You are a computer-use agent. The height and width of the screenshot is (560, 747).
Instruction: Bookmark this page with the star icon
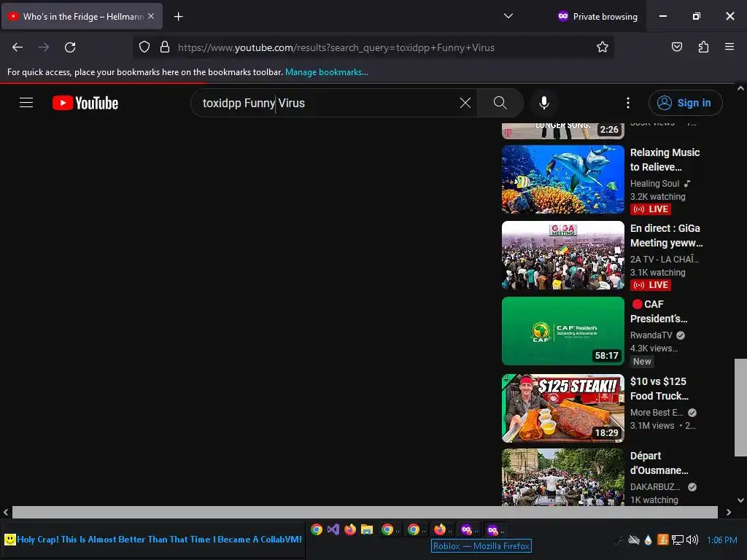[x=602, y=47]
